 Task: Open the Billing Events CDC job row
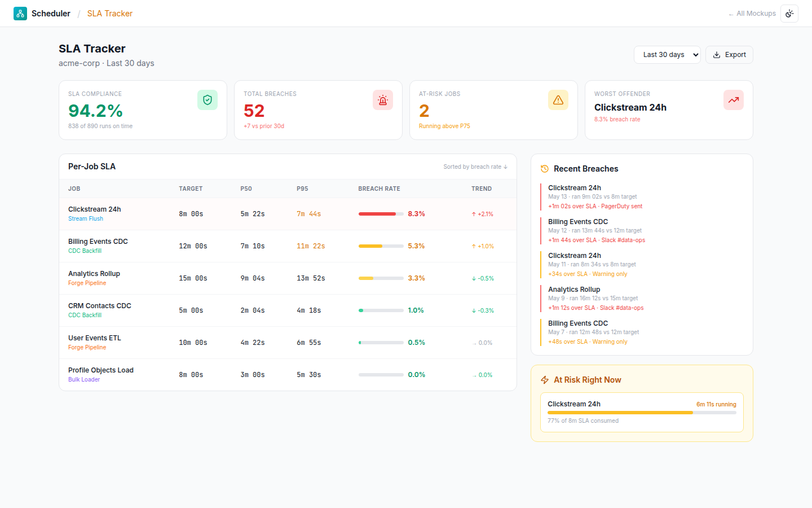pos(288,246)
